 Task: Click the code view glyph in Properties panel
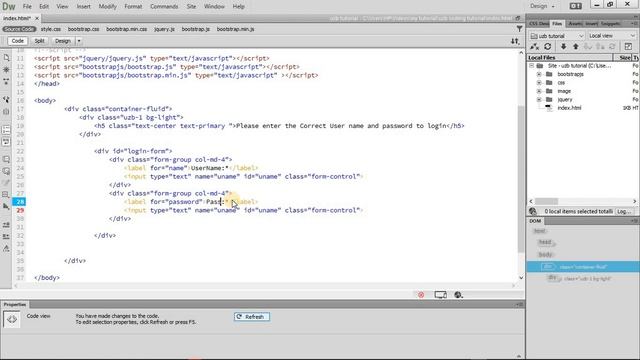[x=11, y=319]
